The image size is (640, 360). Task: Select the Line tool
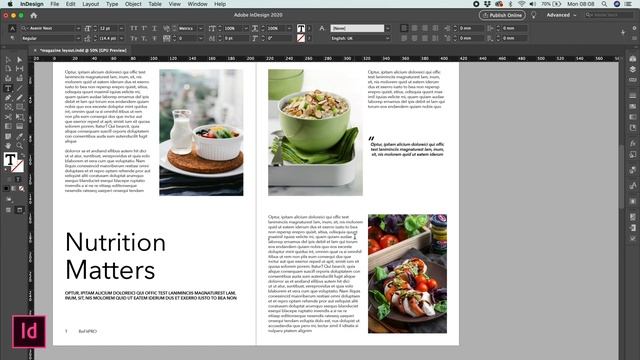[20, 88]
